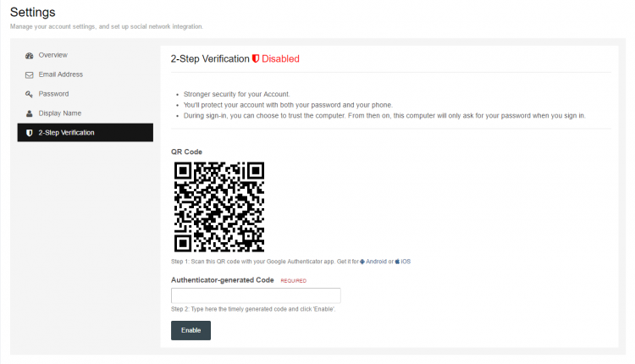
Task: Click the red Disabled shield icon
Action: (x=256, y=58)
